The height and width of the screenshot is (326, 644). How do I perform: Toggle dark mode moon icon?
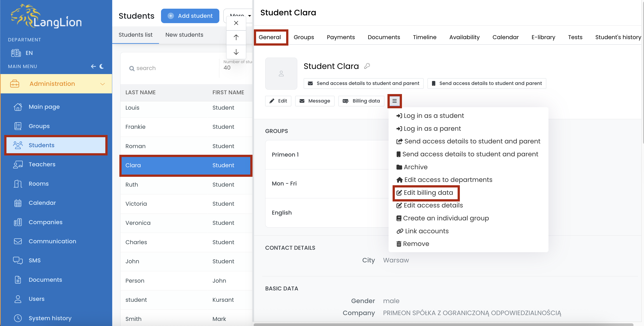coord(102,66)
